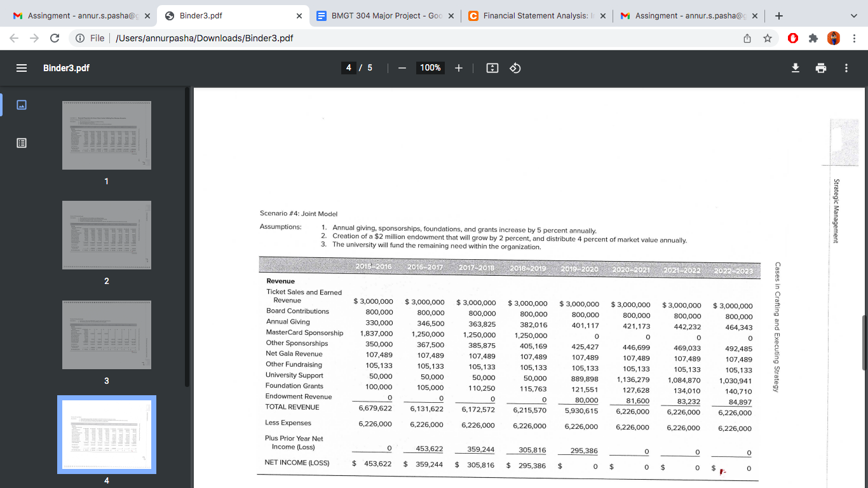Navigate back using the browser back button
868x488 pixels.
coord(13,38)
